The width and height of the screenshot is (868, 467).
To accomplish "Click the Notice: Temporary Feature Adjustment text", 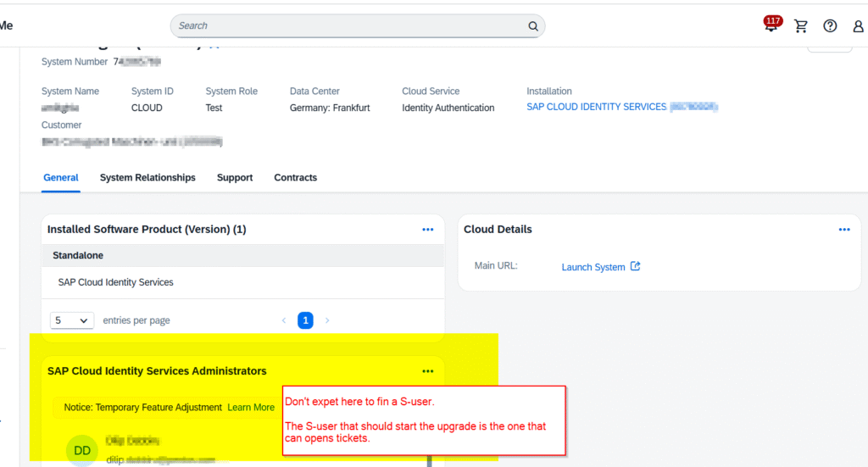I will click(142, 407).
